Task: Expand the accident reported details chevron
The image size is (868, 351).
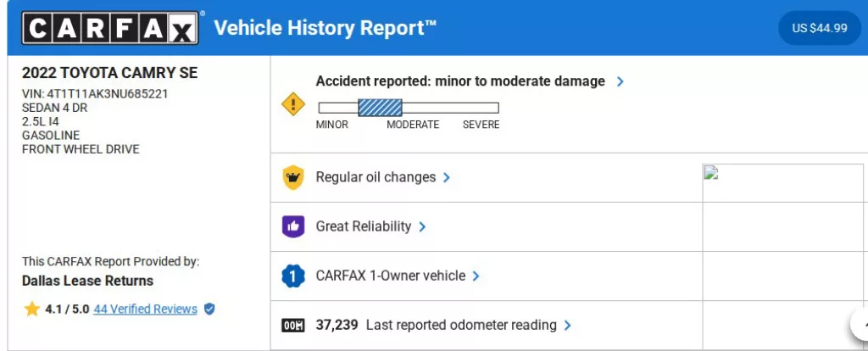Action: (x=620, y=81)
